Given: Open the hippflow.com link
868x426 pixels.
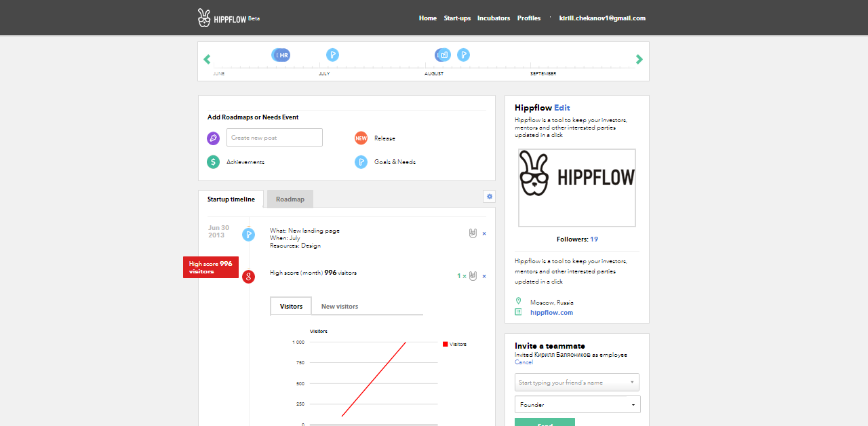Looking at the screenshot, I should tap(551, 313).
